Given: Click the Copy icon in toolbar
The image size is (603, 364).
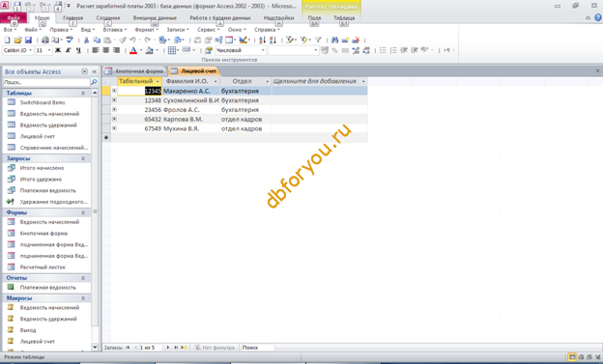Looking at the screenshot, I should click(x=97, y=40).
